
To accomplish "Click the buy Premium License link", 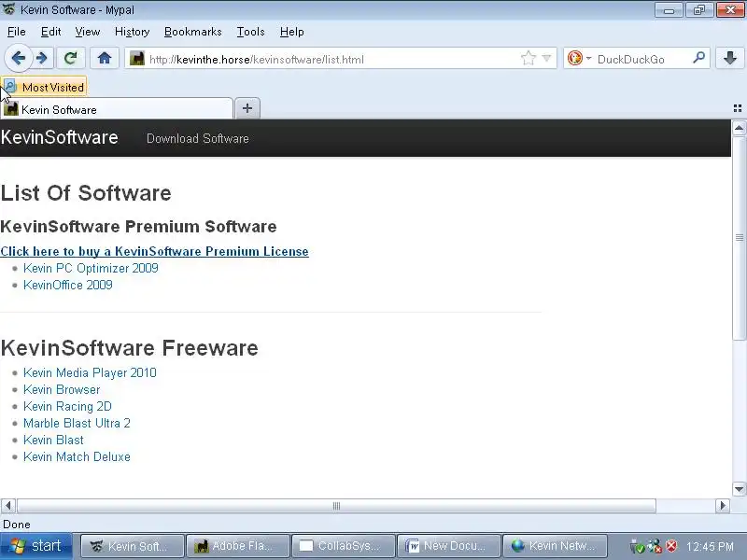I will pyautogui.click(x=154, y=251).
